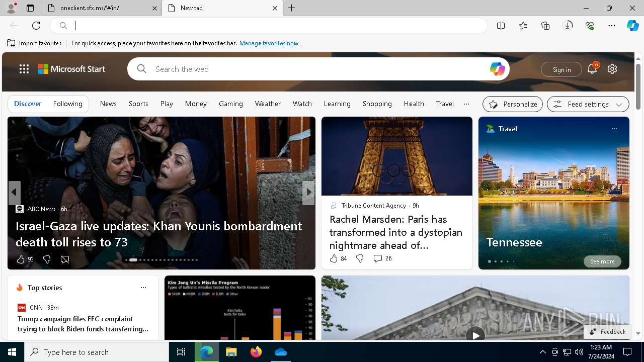Image resolution: width=644 pixels, height=362 pixels.
Task: Open Manage favorites now link
Action: pyautogui.click(x=269, y=43)
